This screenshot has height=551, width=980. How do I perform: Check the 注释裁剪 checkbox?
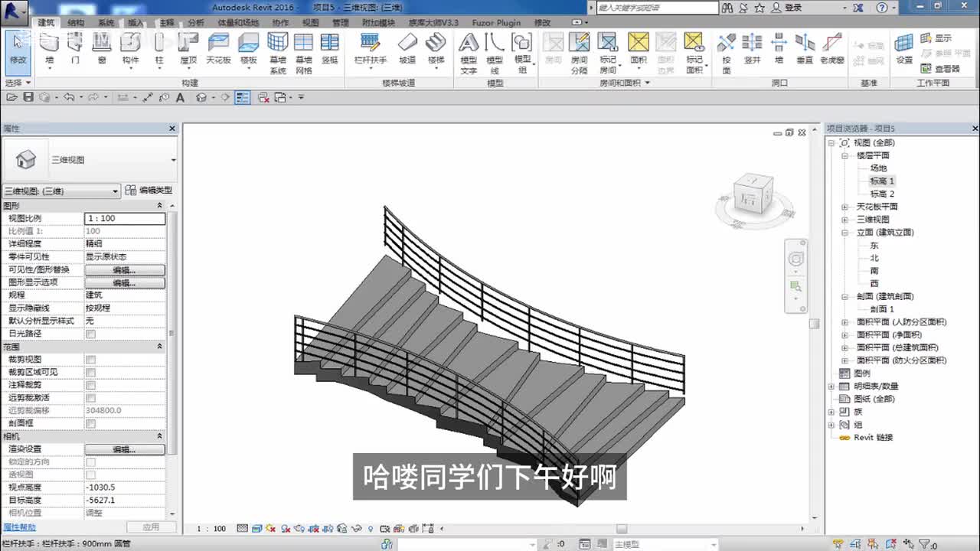tap(91, 385)
